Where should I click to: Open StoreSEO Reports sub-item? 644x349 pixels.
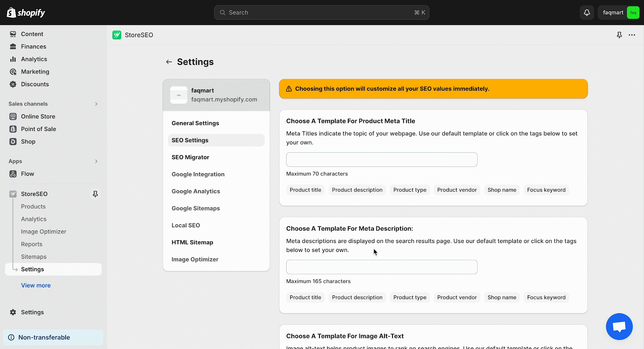[x=32, y=244]
